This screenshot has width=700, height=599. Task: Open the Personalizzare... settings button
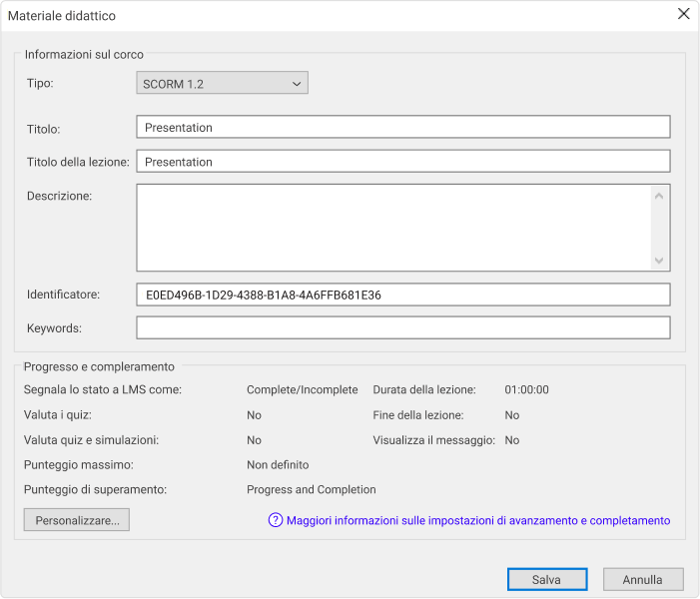click(76, 520)
